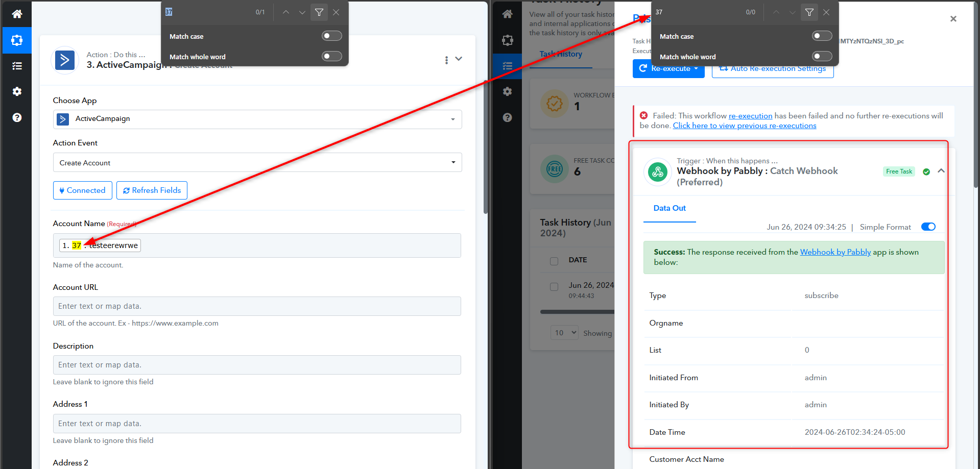The height and width of the screenshot is (469, 980).
Task: Click the Refresh Fields button
Action: [x=152, y=190]
